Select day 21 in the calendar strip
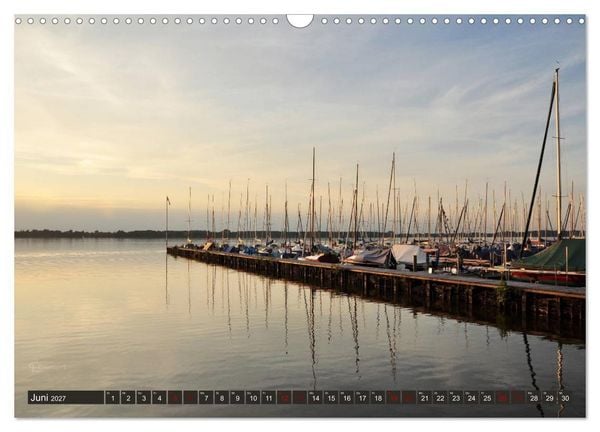 [x=425, y=398]
